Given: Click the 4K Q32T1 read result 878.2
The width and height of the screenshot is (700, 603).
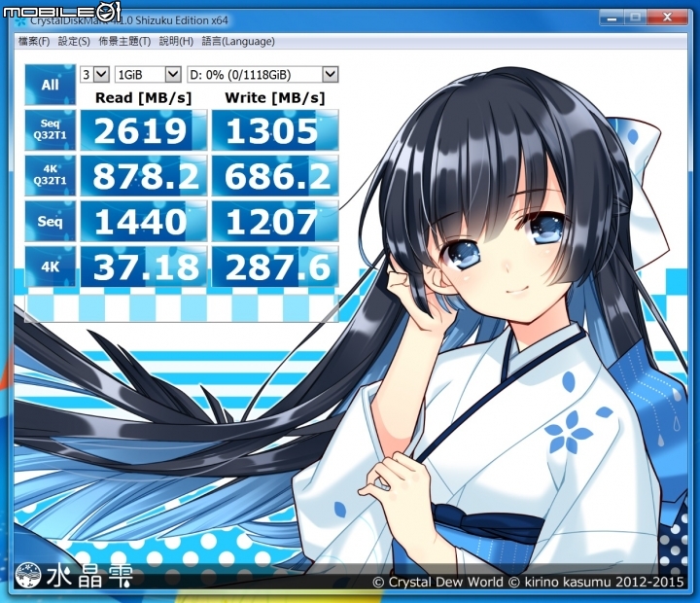Looking at the screenshot, I should (x=143, y=175).
